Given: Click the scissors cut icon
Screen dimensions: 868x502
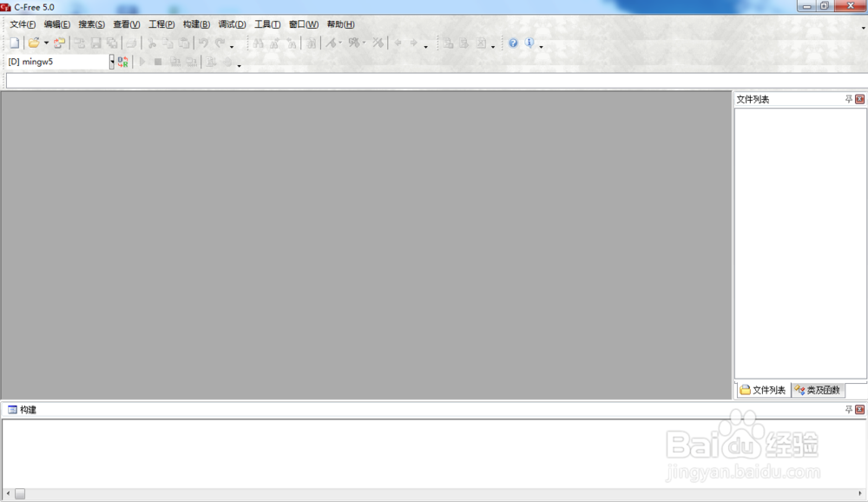Looking at the screenshot, I should (152, 43).
